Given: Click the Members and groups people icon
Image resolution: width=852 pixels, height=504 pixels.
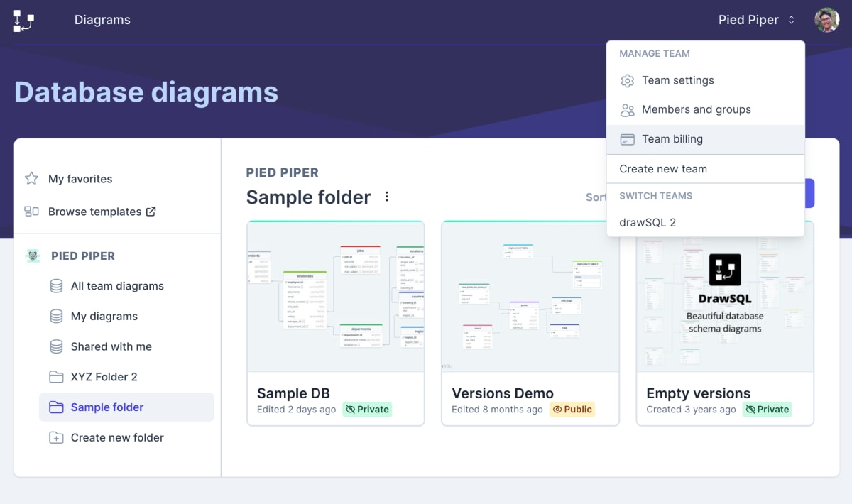Looking at the screenshot, I should pyautogui.click(x=627, y=110).
